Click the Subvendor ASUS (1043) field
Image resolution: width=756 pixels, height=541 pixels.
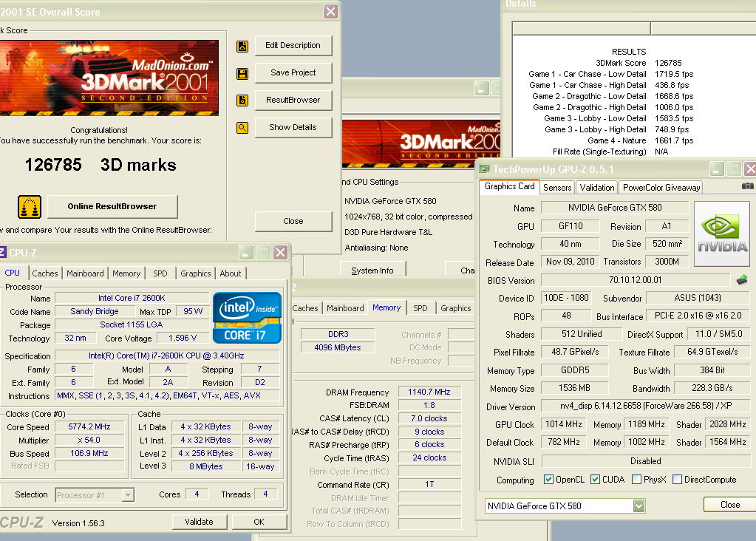point(698,298)
